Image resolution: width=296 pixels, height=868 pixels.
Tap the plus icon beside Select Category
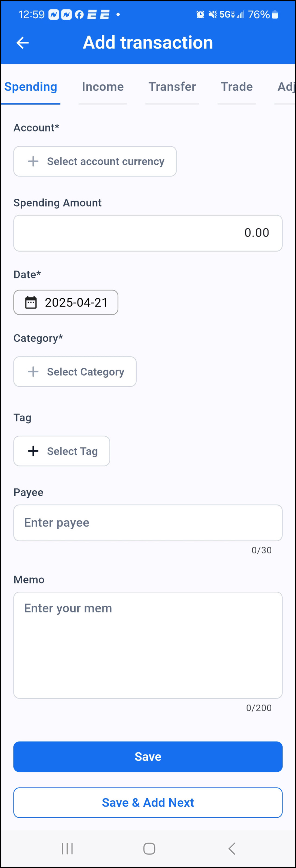(x=33, y=372)
